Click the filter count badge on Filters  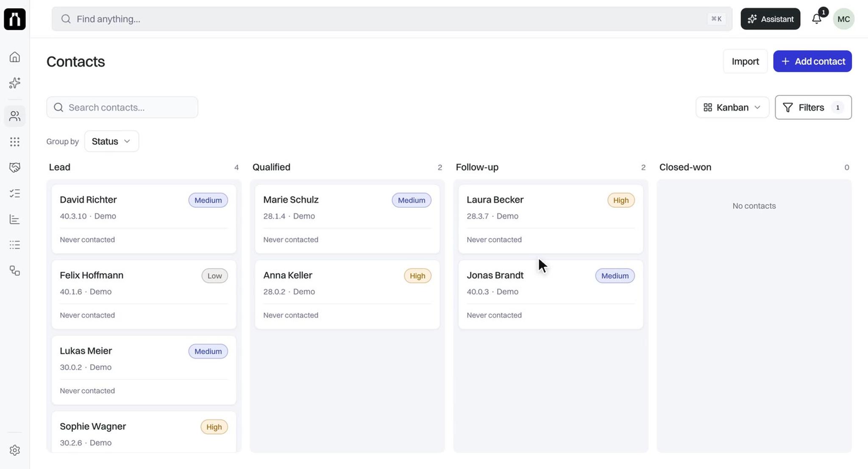tap(837, 107)
